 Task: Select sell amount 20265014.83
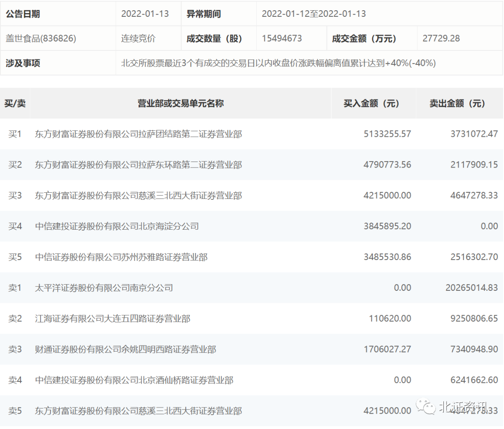click(471, 288)
